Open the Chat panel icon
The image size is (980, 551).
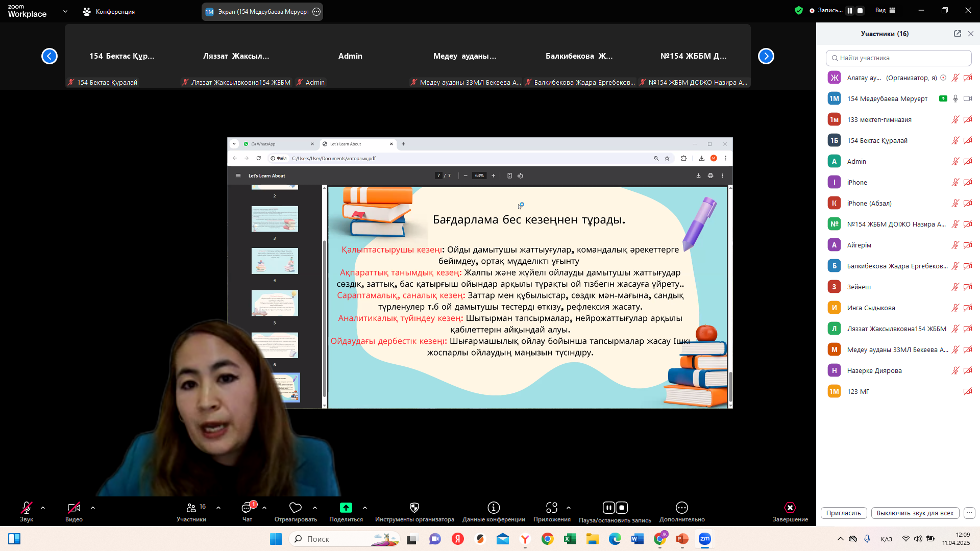point(247,508)
